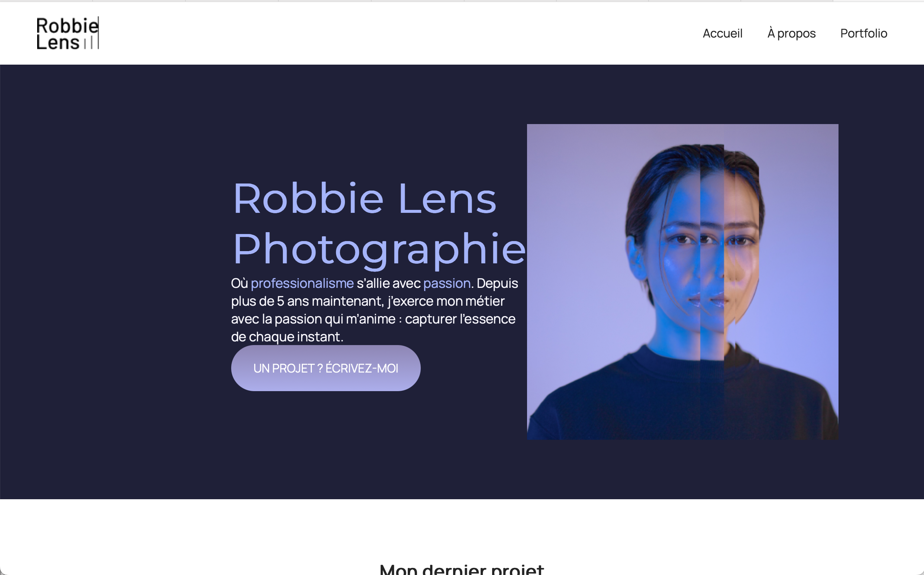Click the hero portrait photo
This screenshot has width=924, height=575.
682,282
